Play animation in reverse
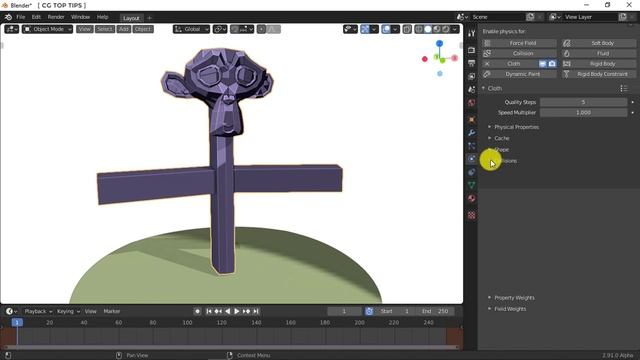The width and height of the screenshot is (640, 360). pos(227,311)
